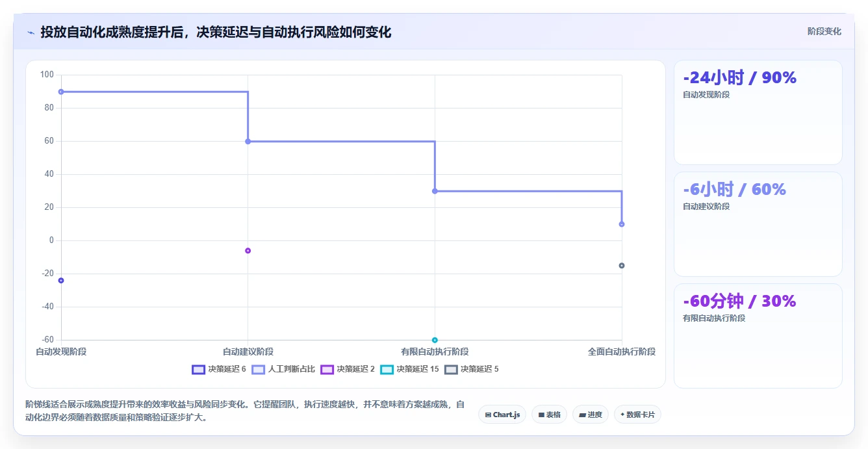Click the 表格 tag pill
Screen dimensions: 868x449
click(549, 415)
